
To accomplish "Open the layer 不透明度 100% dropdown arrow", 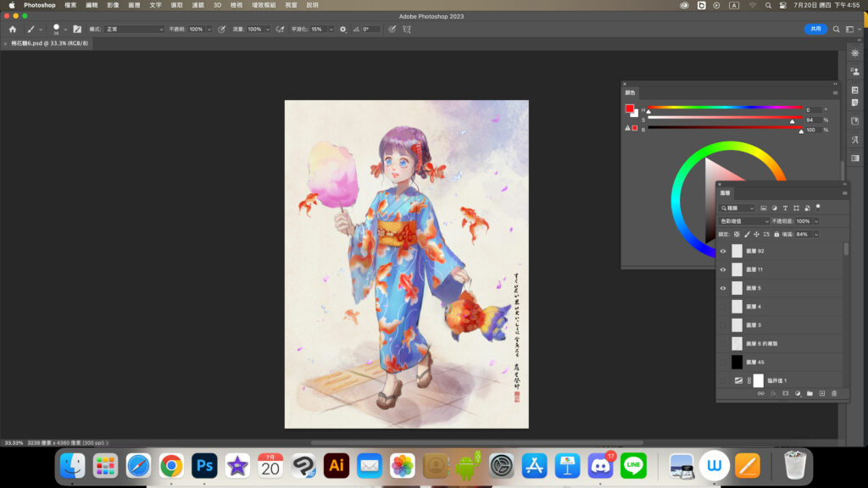I will (x=816, y=221).
